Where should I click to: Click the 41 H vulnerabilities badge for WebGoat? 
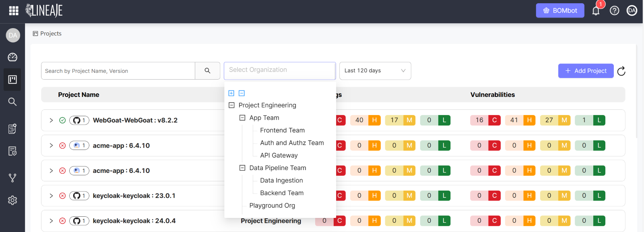[520, 120]
